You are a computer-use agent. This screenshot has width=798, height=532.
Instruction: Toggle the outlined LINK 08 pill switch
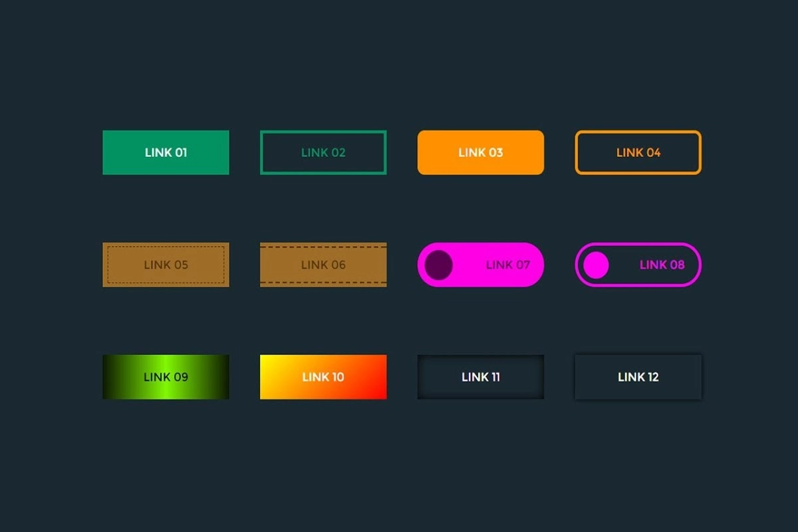point(638,265)
